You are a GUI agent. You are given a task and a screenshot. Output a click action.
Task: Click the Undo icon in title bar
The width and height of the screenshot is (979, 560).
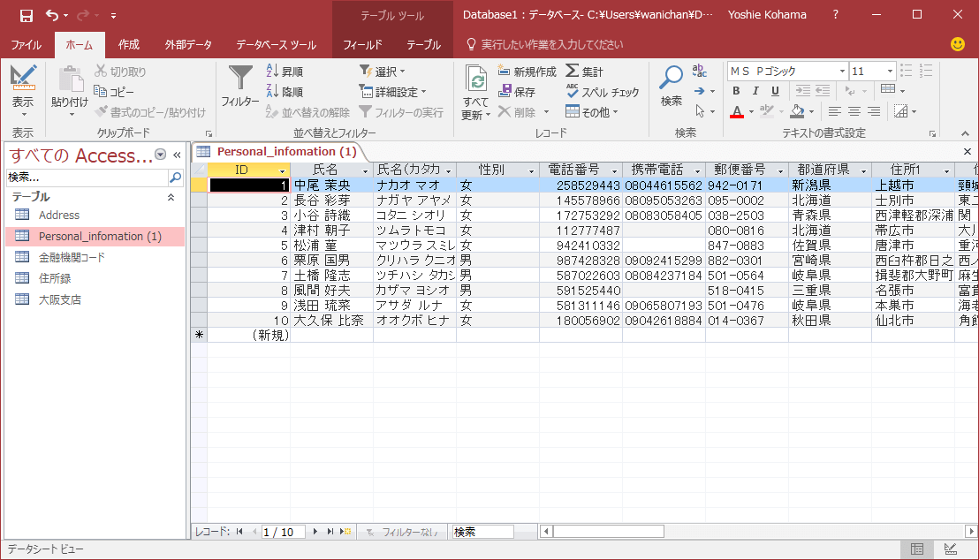(52, 16)
